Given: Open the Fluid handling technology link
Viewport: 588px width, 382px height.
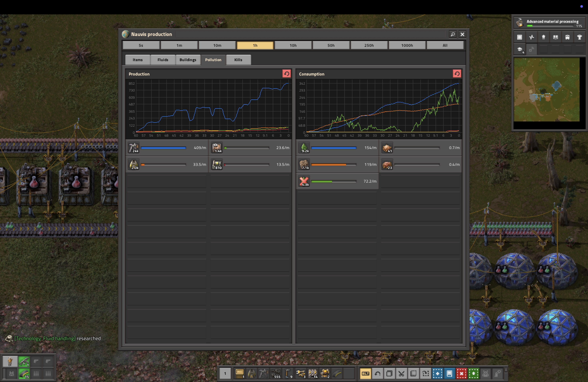Looking at the screenshot, I should coord(45,338).
